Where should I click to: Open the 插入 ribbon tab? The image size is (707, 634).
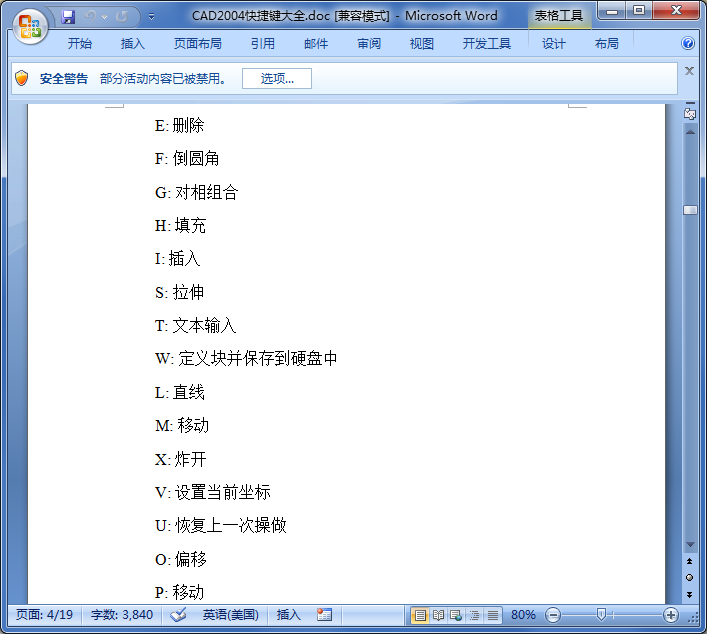point(133,44)
